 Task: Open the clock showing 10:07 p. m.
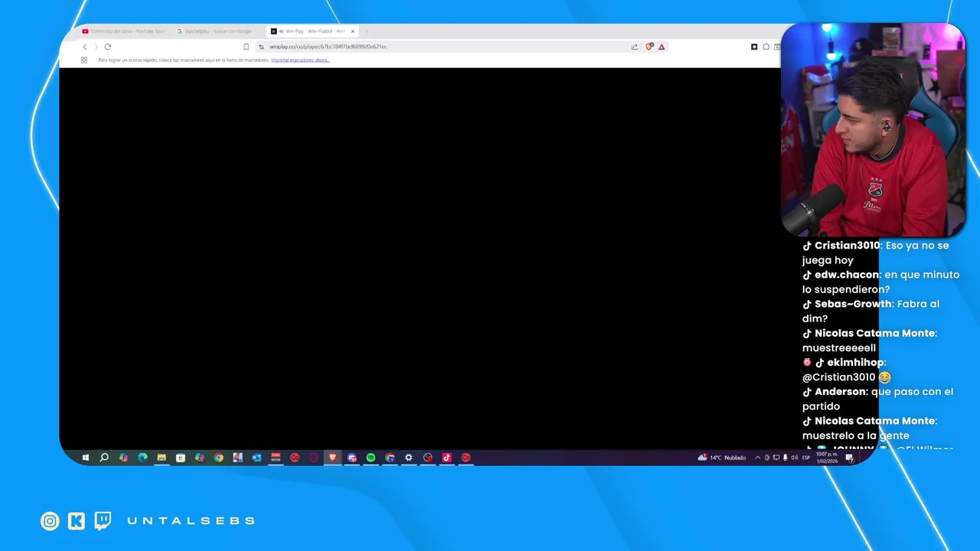pos(826,458)
